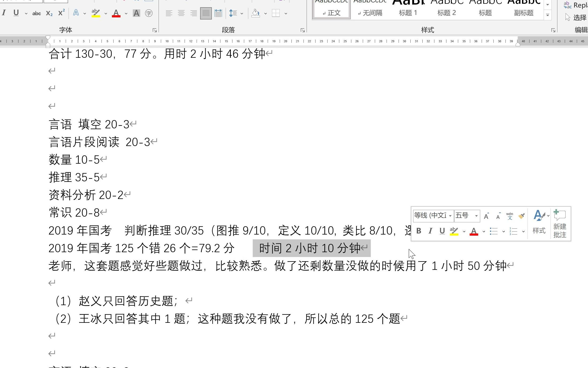The width and height of the screenshot is (588, 368).
Task: Open numbering dropdown in mini toolbar
Action: click(x=523, y=232)
